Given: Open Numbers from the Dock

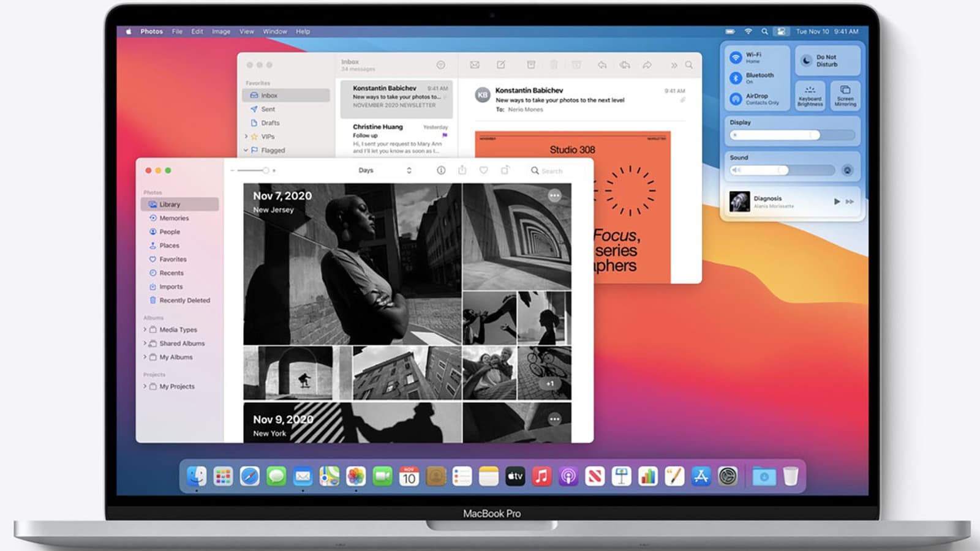Looking at the screenshot, I should [x=648, y=476].
